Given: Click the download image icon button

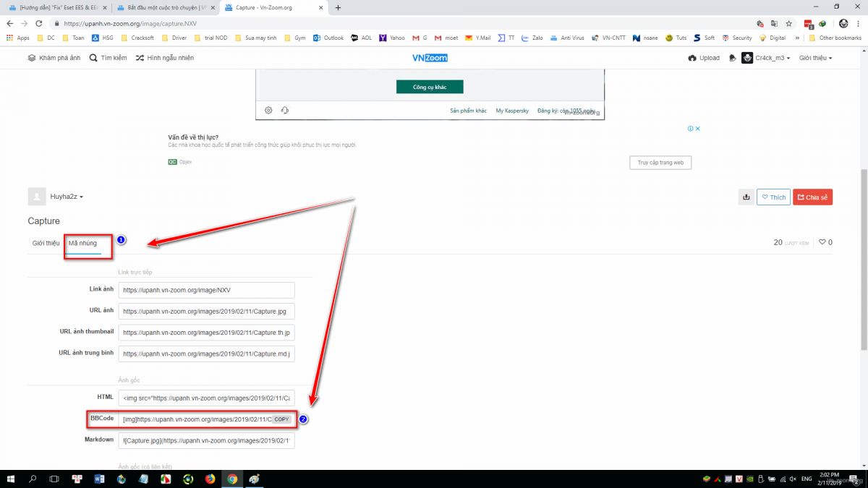Looking at the screenshot, I should coord(745,197).
